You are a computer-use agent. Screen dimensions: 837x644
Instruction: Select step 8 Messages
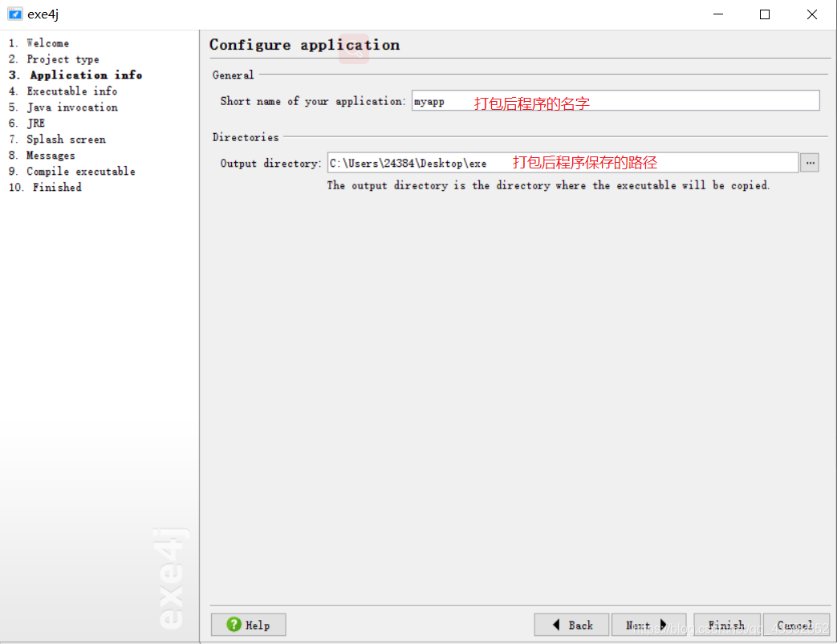(43, 156)
